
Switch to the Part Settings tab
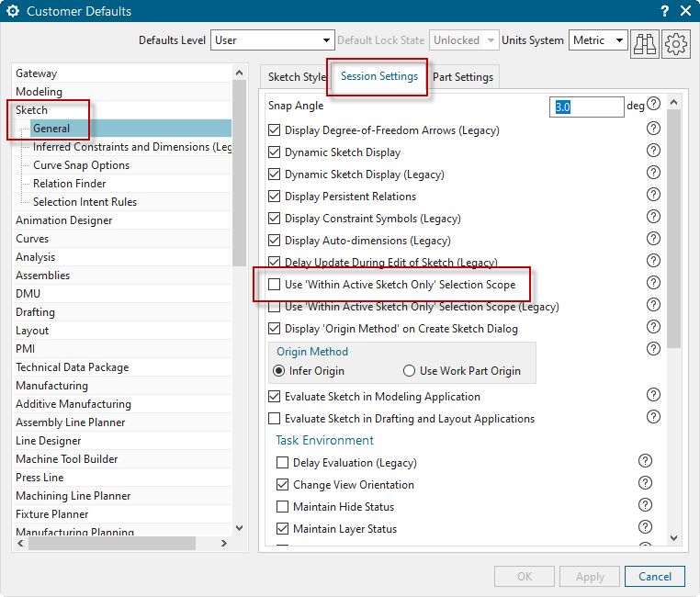click(x=464, y=77)
